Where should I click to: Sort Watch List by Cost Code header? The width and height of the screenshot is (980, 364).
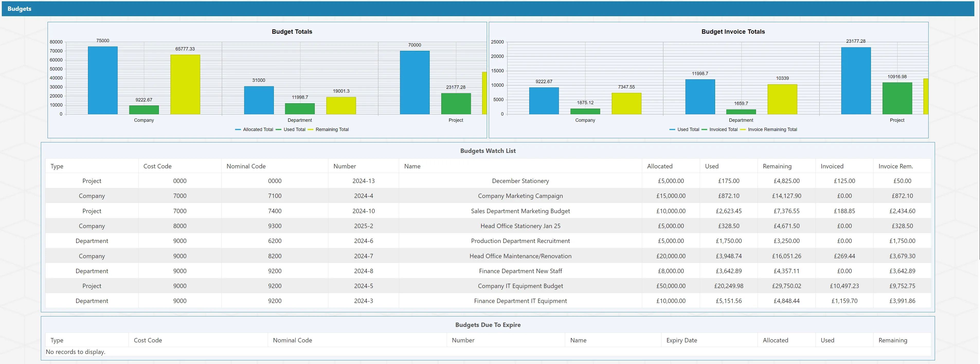coord(180,166)
